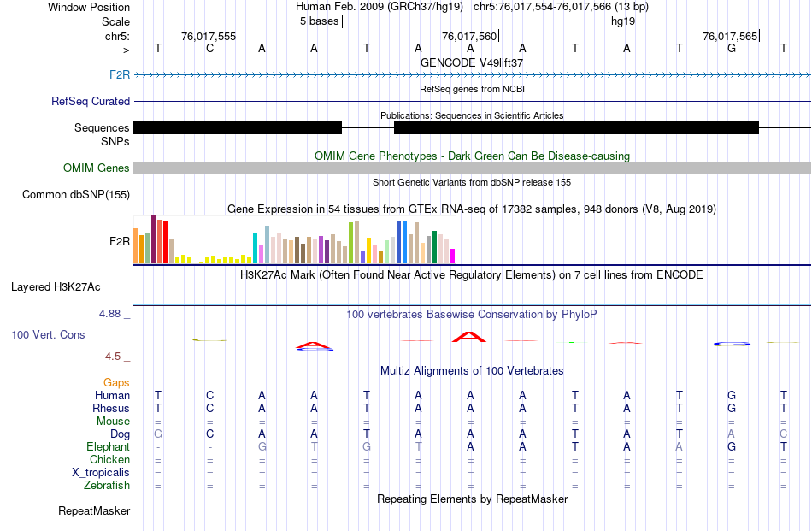Click Short Genetic Variants from dbSNP title
The width and height of the screenshot is (812, 531).
coord(472,182)
